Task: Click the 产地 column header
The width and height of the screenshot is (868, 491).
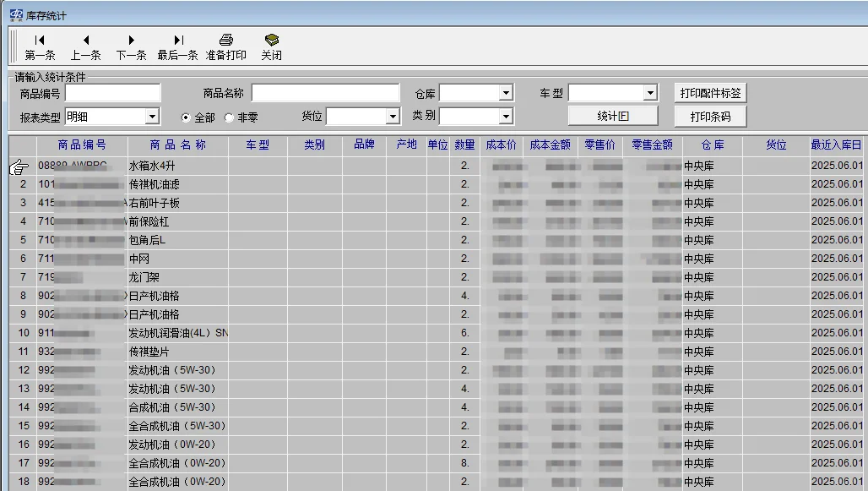Action: (406, 145)
